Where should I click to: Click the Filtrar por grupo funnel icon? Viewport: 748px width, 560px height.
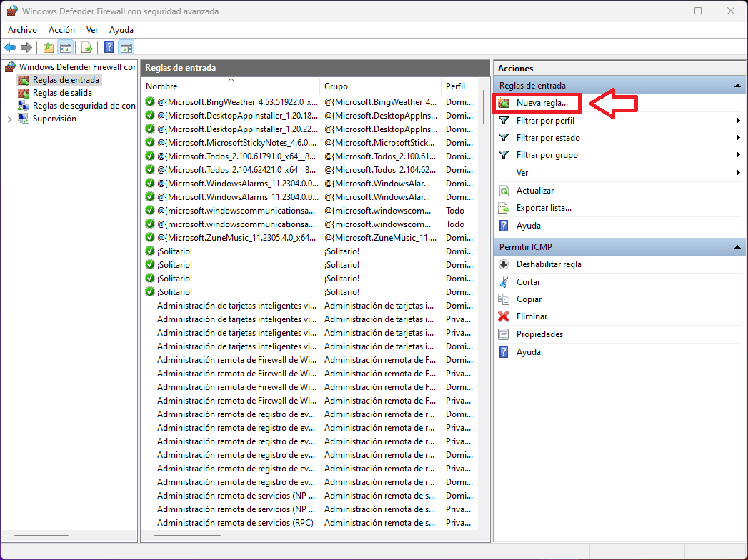pos(503,155)
